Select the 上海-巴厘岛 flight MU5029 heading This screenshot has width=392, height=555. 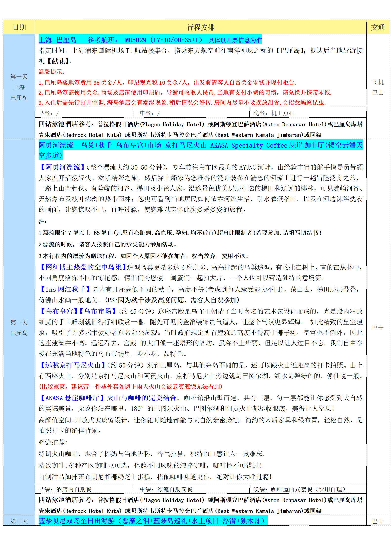(x=150, y=40)
